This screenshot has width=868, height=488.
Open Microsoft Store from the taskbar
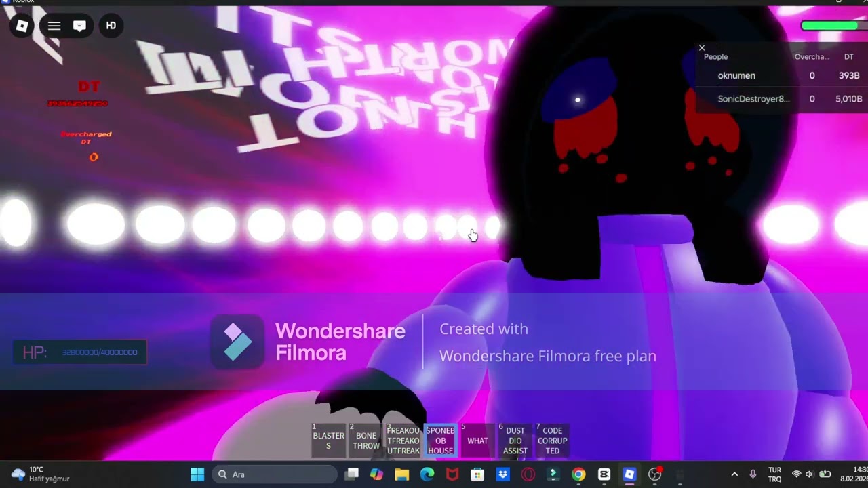coord(477,474)
